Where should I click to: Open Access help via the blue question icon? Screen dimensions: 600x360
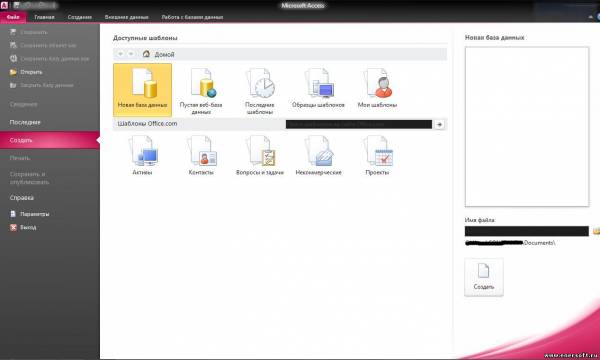coord(598,17)
